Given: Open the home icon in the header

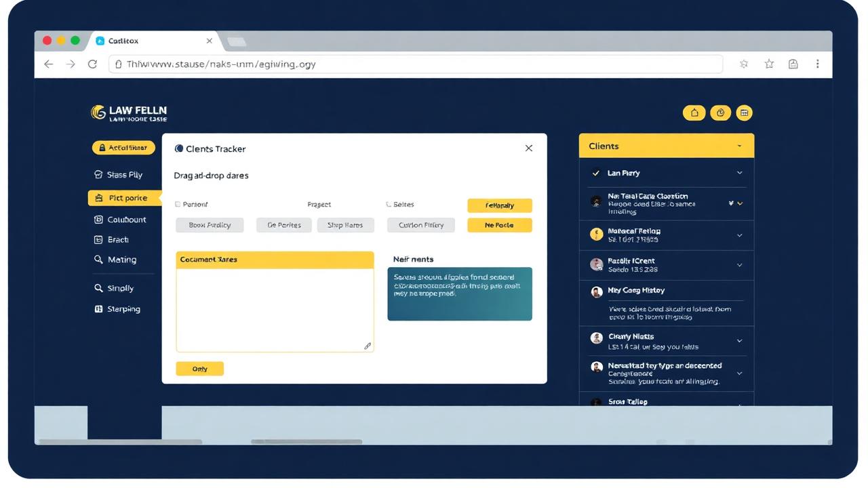Looking at the screenshot, I should (x=694, y=113).
